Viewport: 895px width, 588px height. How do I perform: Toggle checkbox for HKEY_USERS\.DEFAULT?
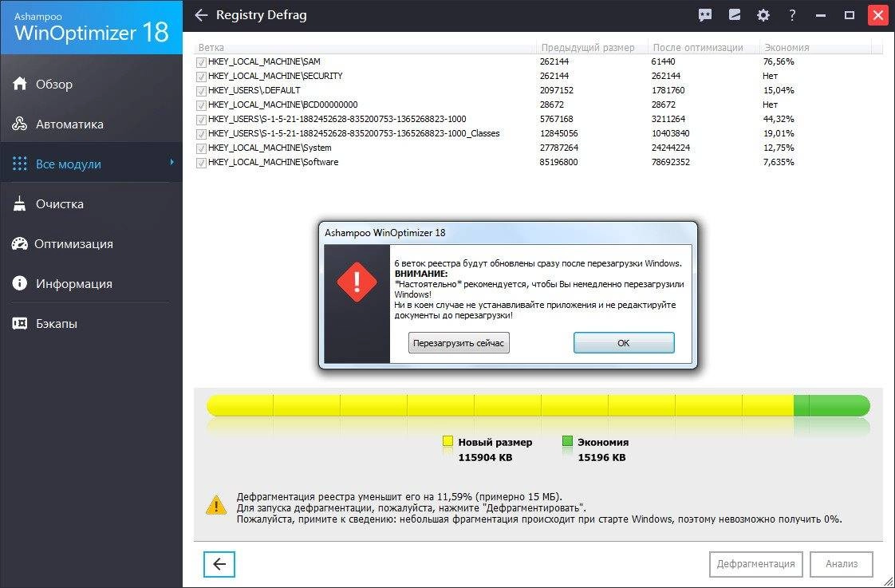[x=201, y=91]
